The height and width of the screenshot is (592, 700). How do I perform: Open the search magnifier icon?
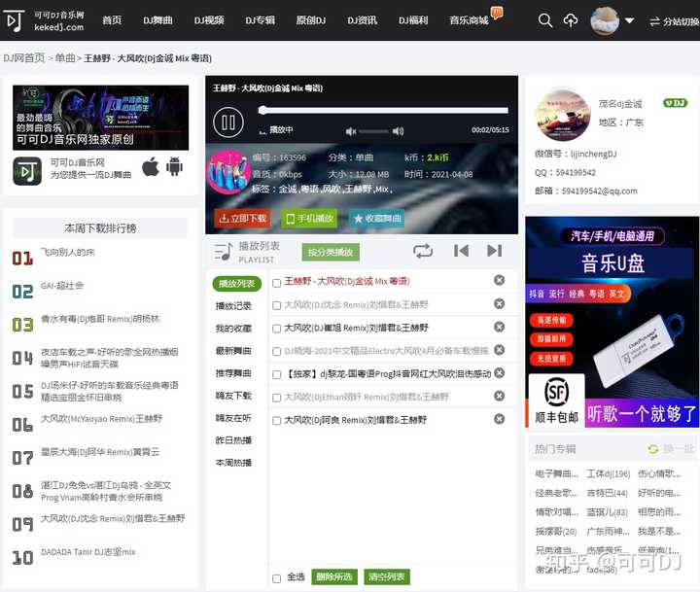point(545,20)
